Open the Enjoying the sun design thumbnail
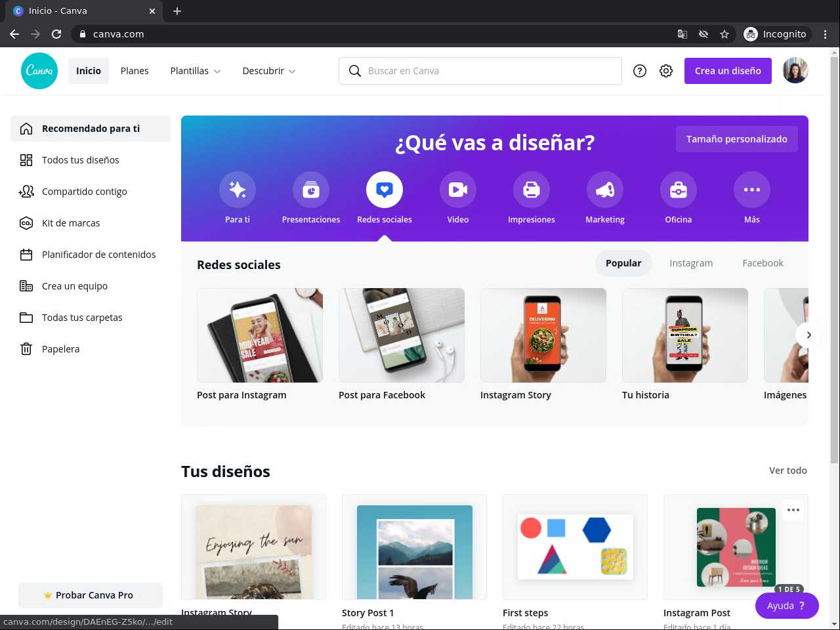 253,547
